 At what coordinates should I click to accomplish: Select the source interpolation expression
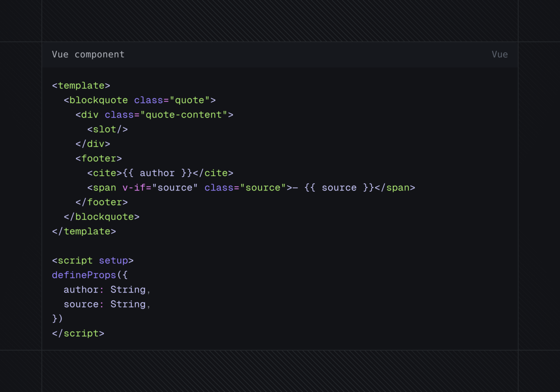tap(339, 187)
